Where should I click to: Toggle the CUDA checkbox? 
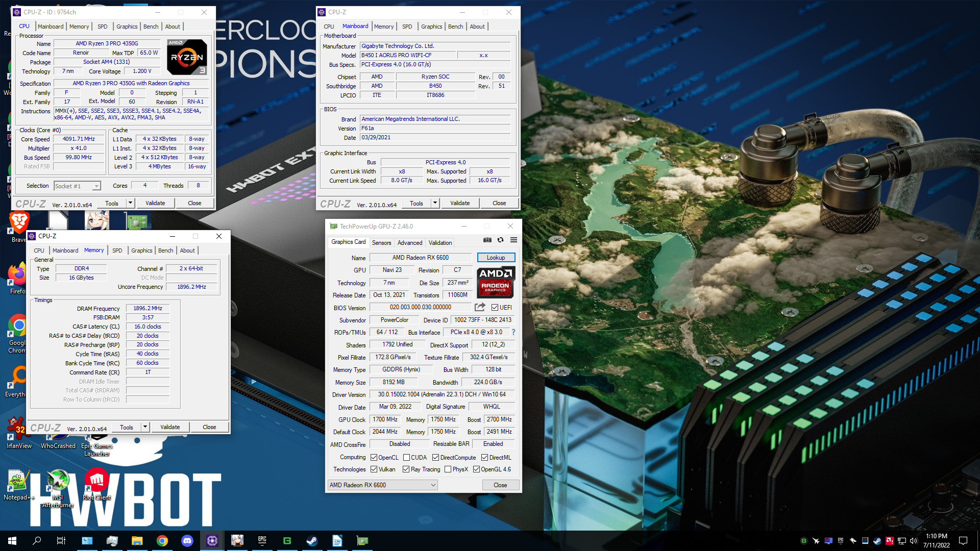pyautogui.click(x=407, y=458)
